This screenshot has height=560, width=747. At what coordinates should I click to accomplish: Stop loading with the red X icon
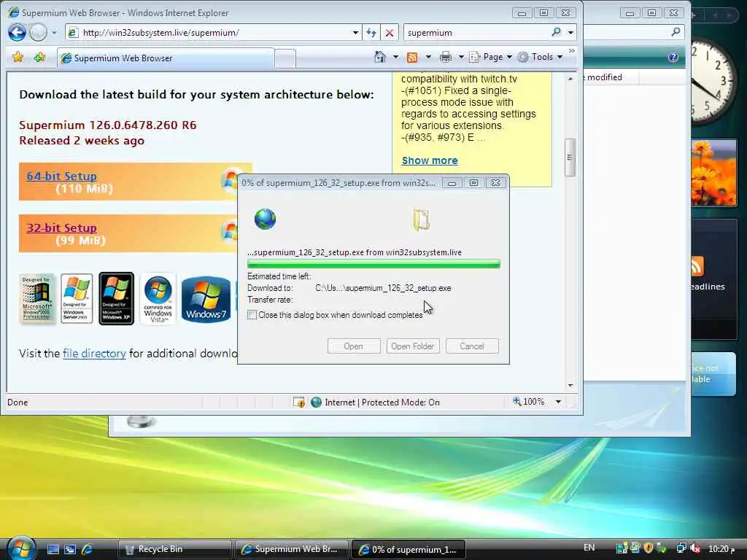click(x=390, y=33)
